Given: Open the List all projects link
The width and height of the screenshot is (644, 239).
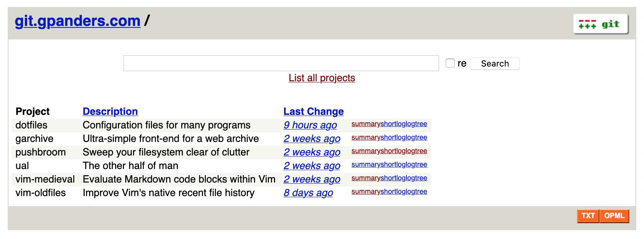Looking at the screenshot, I should (322, 78).
